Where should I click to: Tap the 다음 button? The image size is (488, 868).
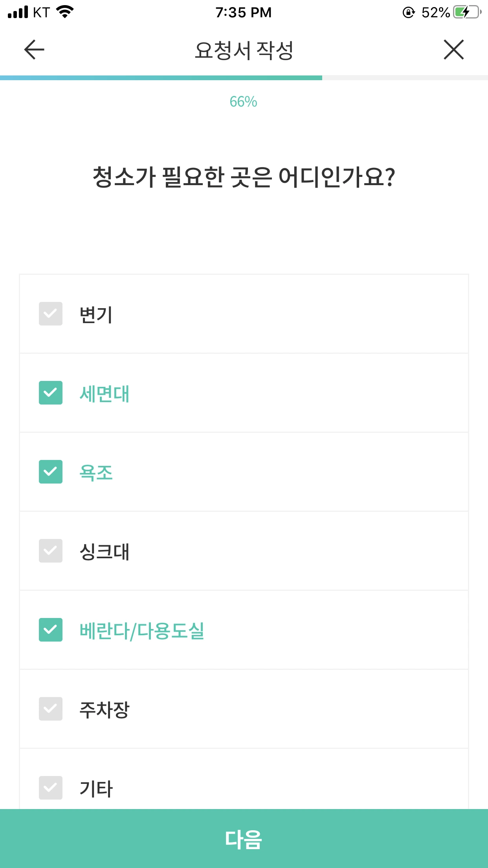click(x=244, y=839)
